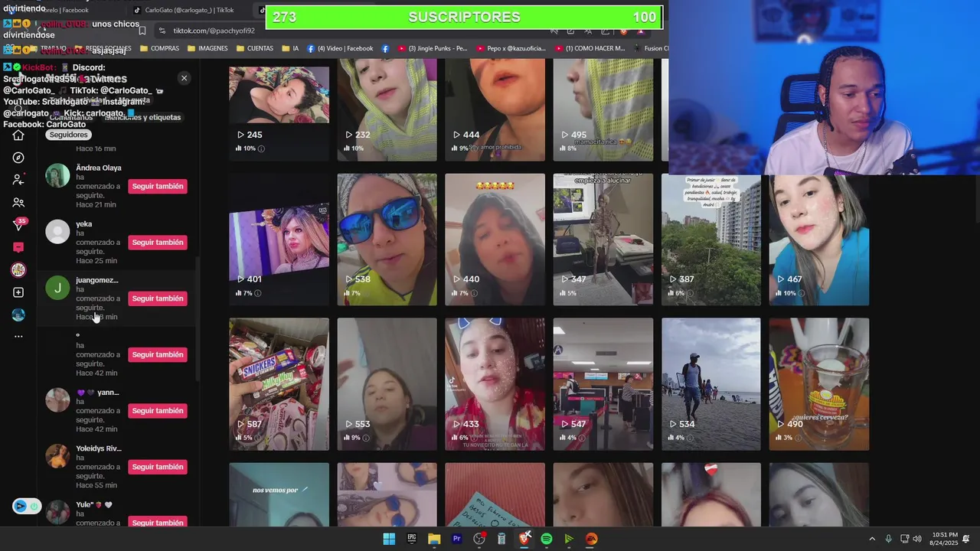Open Yoleidys Riv's profile name

coord(99,448)
